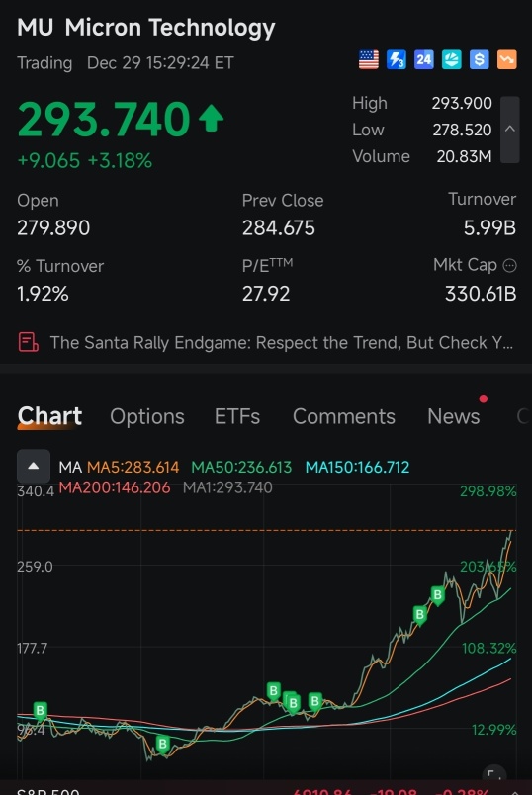This screenshot has width=532, height=795.
Task: Select the MA50 indicator label
Action: [x=241, y=467]
